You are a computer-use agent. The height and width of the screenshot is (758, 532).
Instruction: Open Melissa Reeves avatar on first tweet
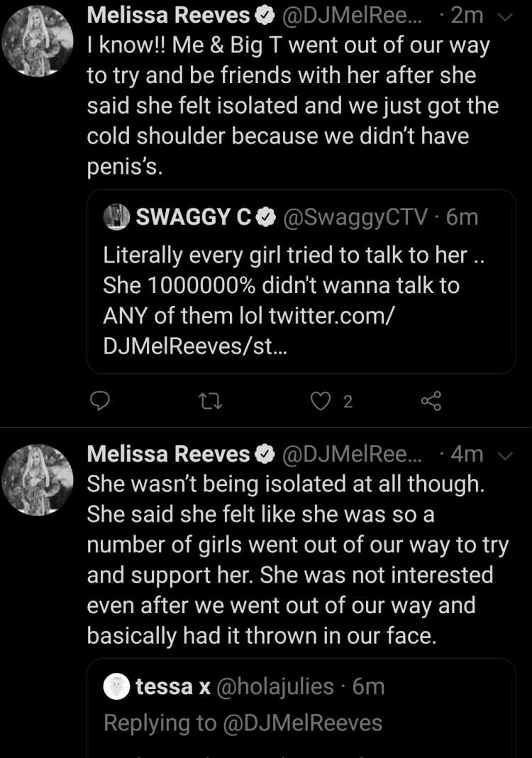tap(37, 41)
